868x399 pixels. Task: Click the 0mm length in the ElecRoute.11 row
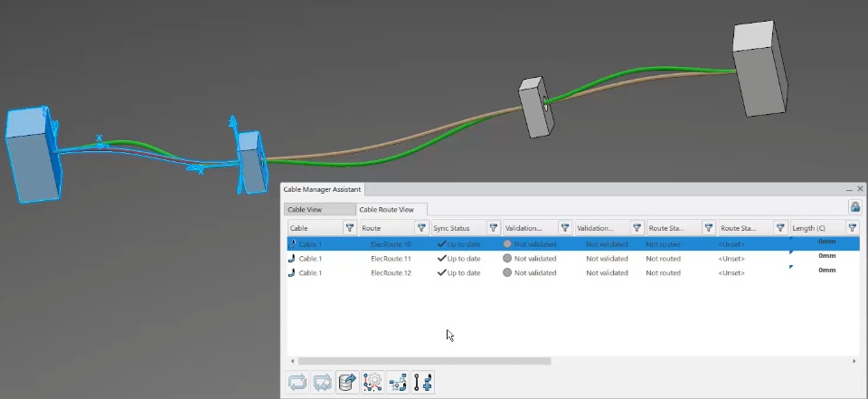pyautogui.click(x=827, y=256)
